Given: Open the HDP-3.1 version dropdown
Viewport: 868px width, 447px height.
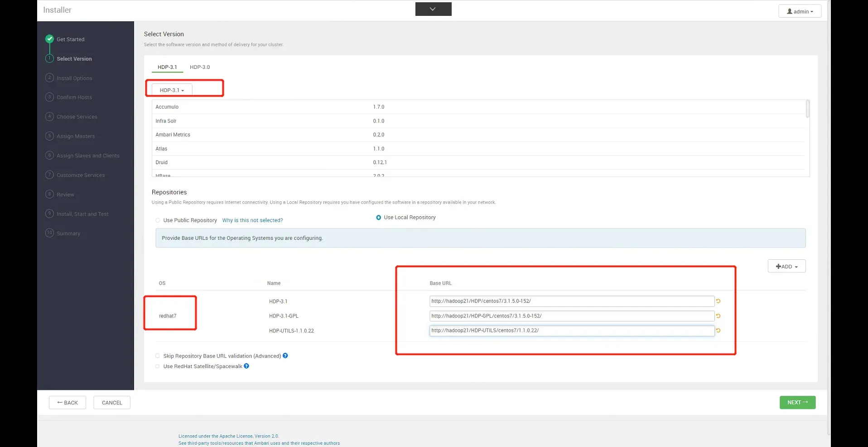Looking at the screenshot, I should tap(172, 90).
